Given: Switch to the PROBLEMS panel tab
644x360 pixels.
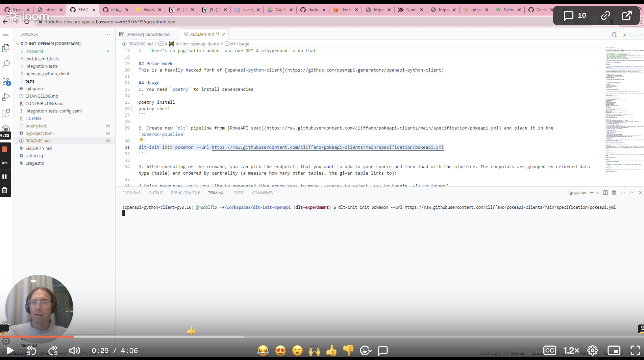Looking at the screenshot, I should pos(131,193).
